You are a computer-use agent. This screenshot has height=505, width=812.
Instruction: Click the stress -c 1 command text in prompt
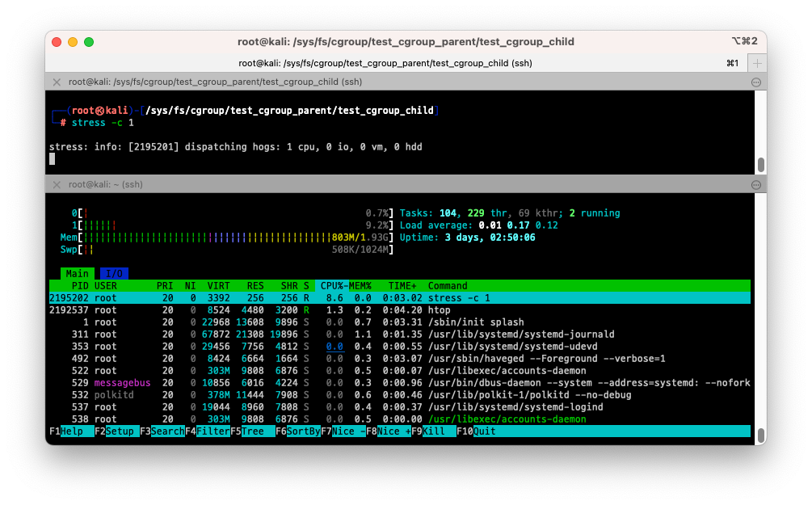[x=103, y=123]
